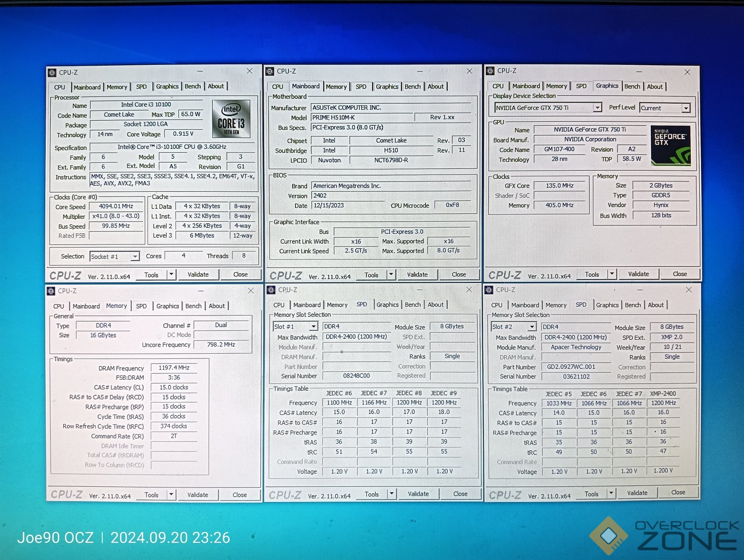Open the Perf Level Current dropdown

coord(665,108)
